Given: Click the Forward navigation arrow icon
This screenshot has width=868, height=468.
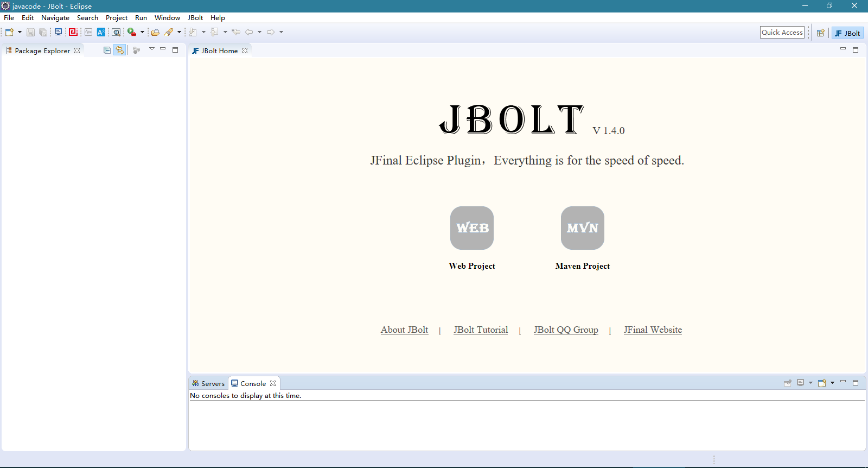Looking at the screenshot, I should pyautogui.click(x=271, y=32).
